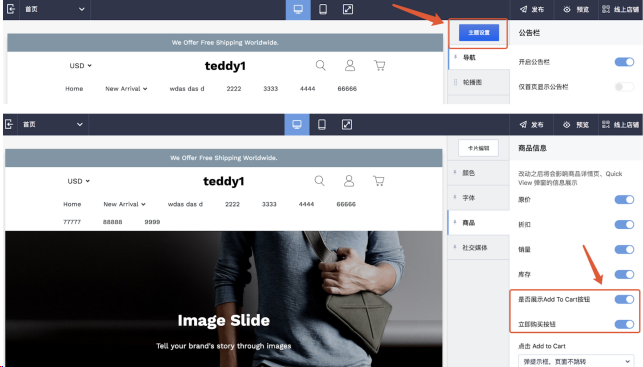Open fullscreen preview in the lower toolbar
The image size is (643, 367).
(347, 124)
